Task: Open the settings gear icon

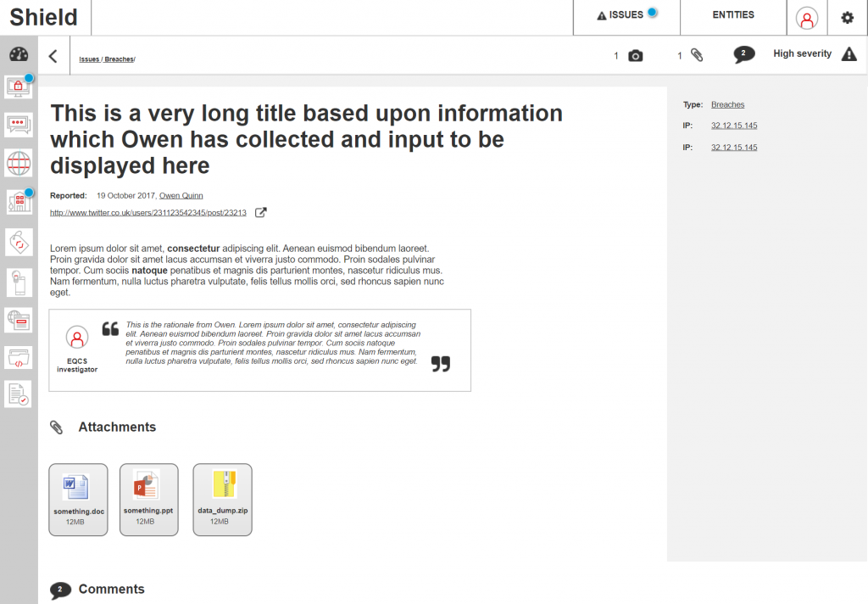Action: (x=847, y=18)
